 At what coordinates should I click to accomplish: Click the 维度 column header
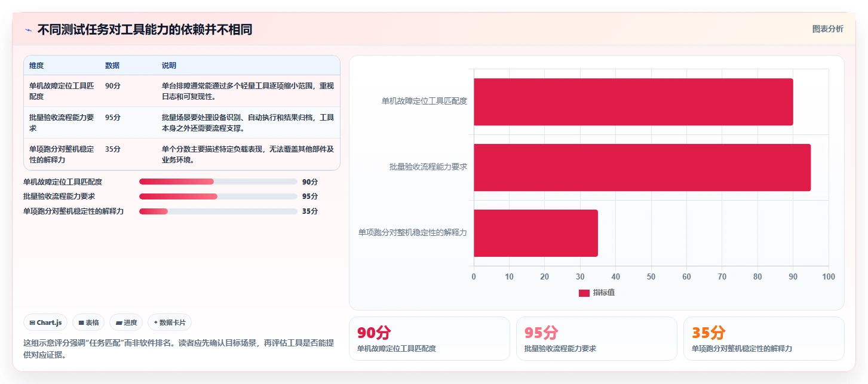36,66
